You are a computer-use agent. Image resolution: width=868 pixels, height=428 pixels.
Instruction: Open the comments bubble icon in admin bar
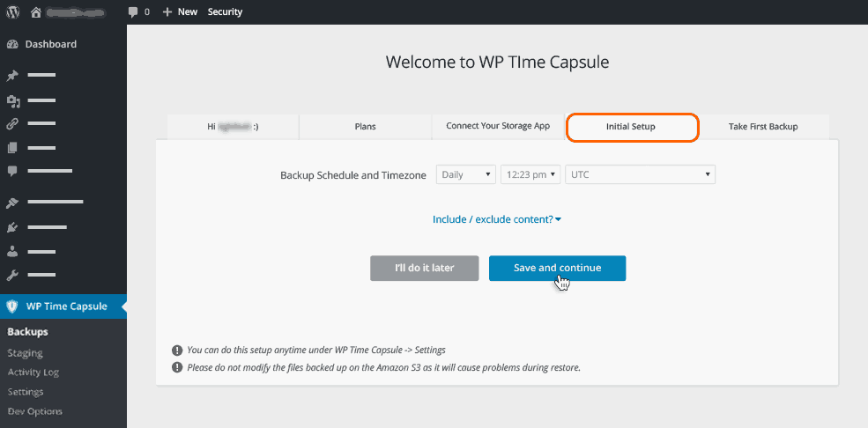133,11
